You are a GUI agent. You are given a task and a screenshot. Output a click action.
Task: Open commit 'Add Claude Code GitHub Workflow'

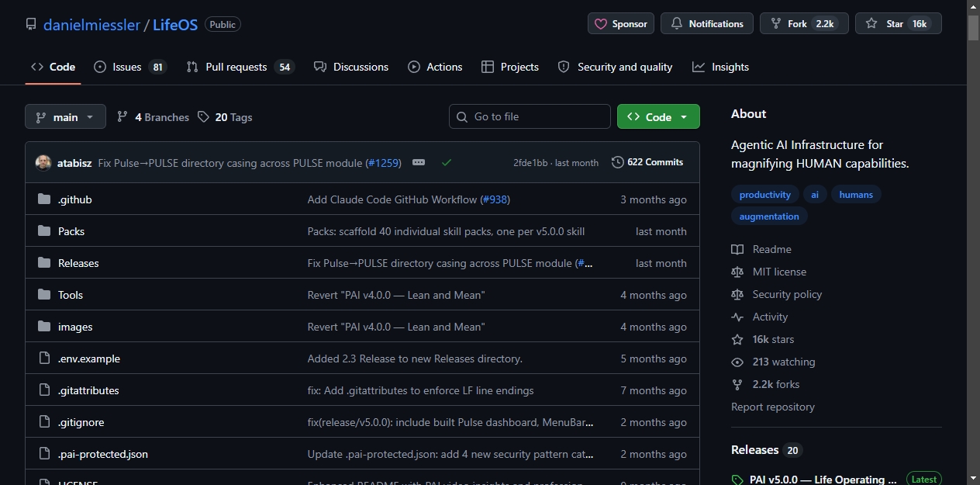(x=392, y=199)
